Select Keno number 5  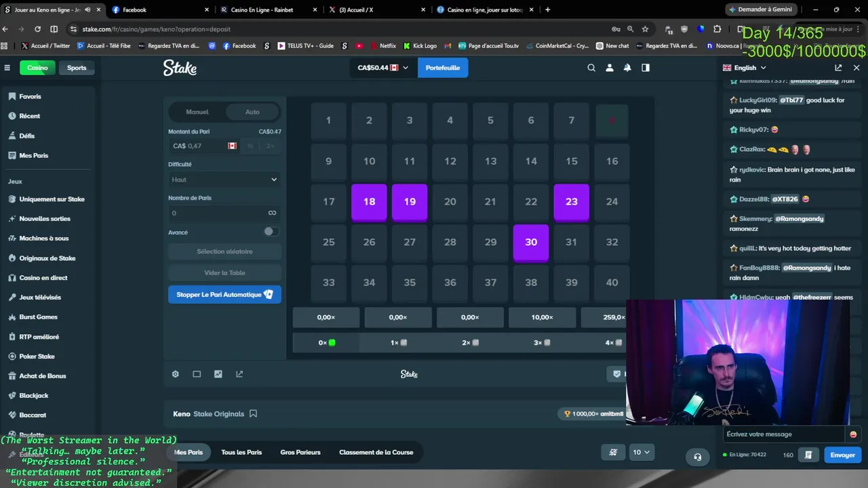pyautogui.click(x=490, y=121)
